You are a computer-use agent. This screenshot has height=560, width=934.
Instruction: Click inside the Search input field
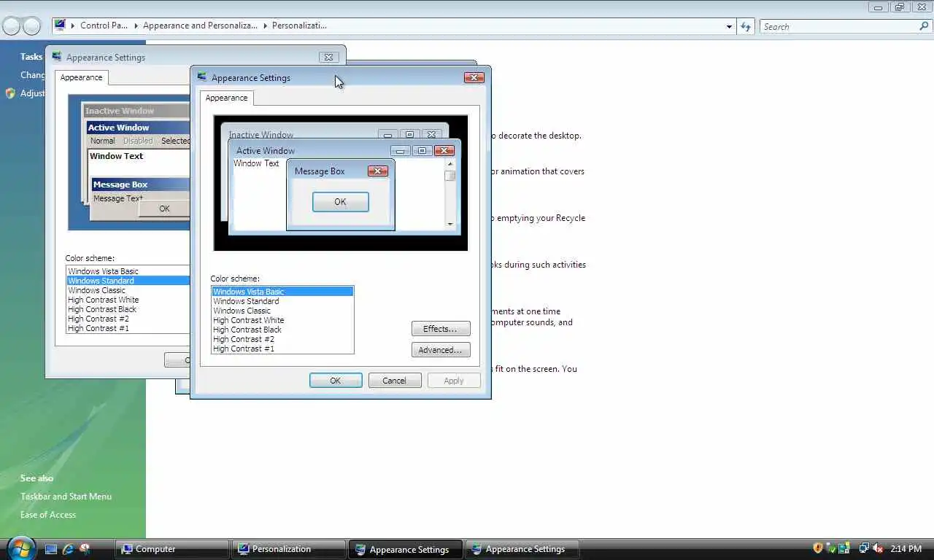coord(838,26)
